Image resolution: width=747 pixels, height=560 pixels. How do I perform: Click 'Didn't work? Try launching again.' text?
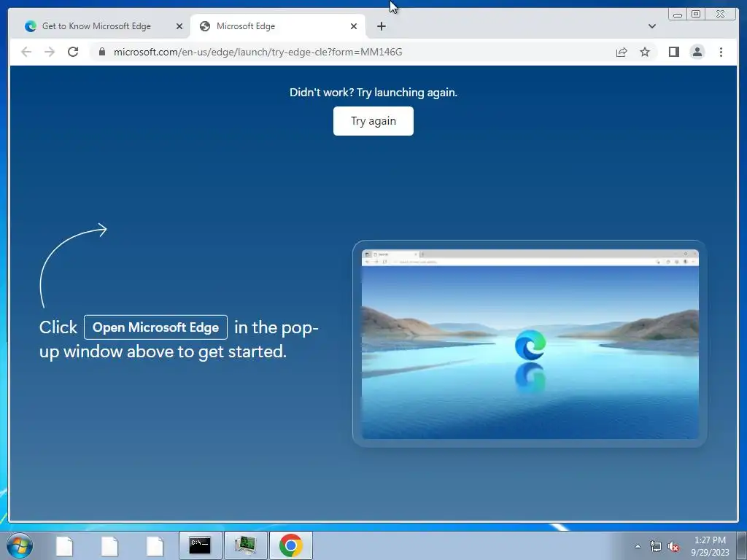tap(373, 93)
